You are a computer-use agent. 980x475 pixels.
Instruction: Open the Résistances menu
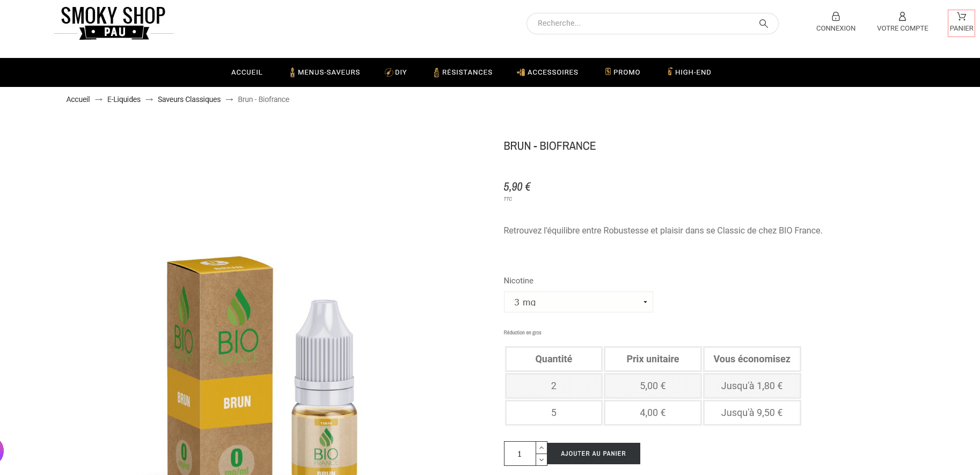point(463,72)
